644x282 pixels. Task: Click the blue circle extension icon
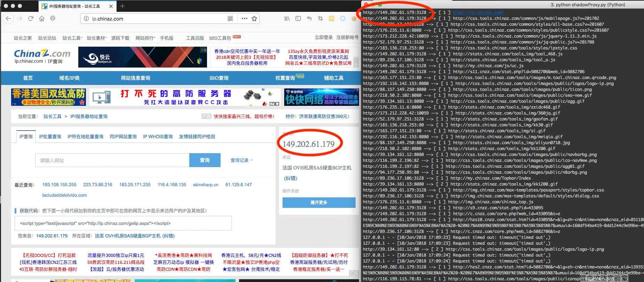343,19
